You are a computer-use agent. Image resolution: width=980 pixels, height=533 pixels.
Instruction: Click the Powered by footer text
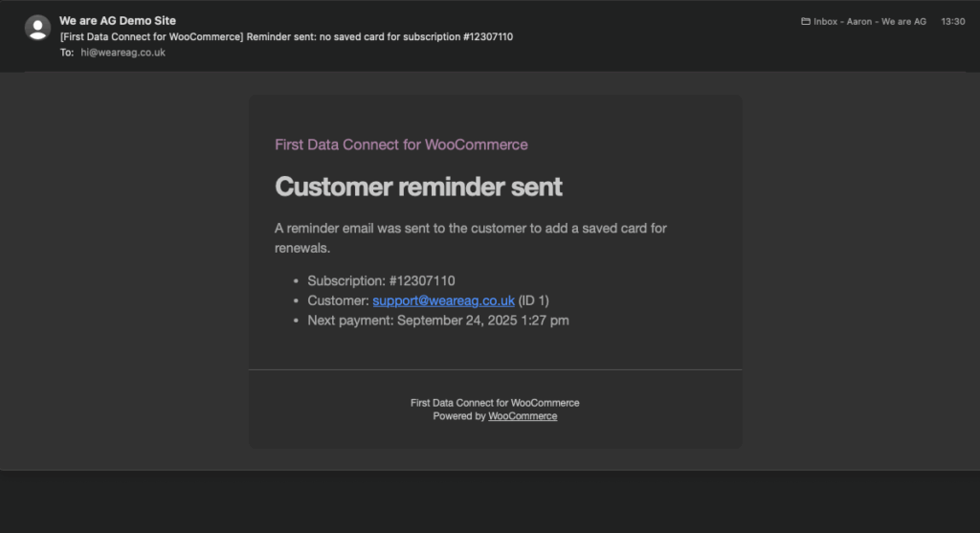tap(459, 416)
